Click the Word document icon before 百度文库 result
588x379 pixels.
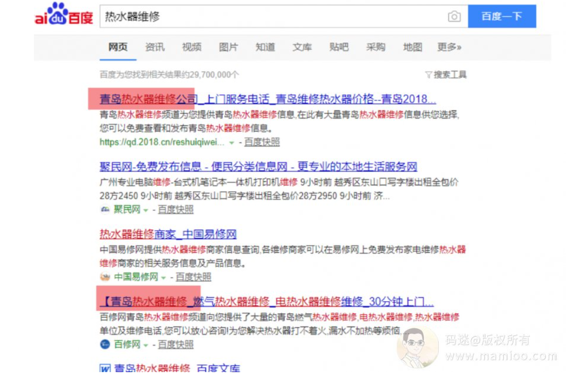(105, 368)
